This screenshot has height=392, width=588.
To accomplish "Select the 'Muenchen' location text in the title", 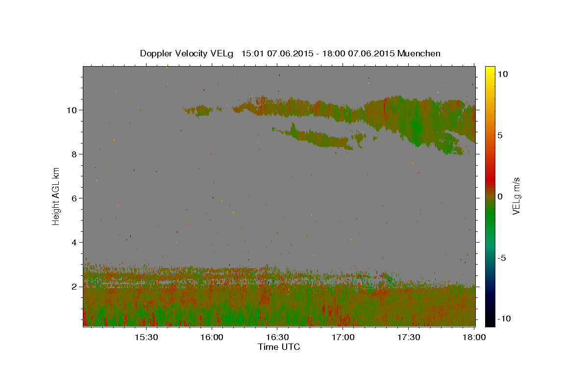I will pos(419,53).
